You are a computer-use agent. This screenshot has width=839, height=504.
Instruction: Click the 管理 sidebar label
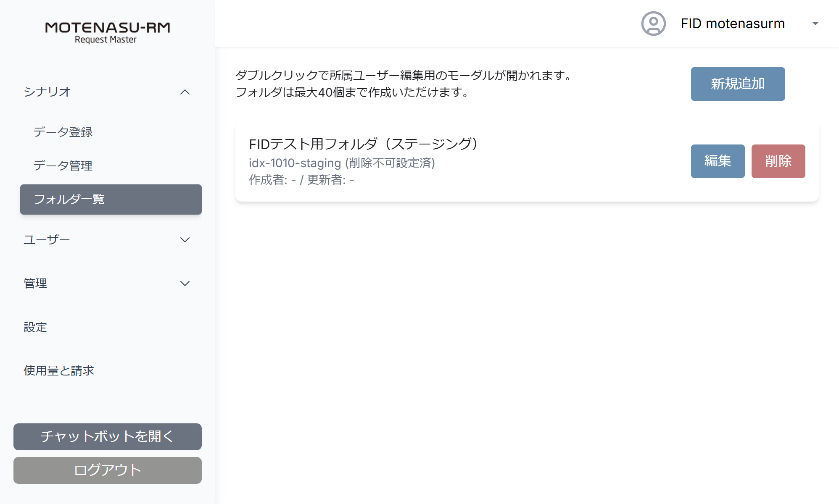click(35, 283)
